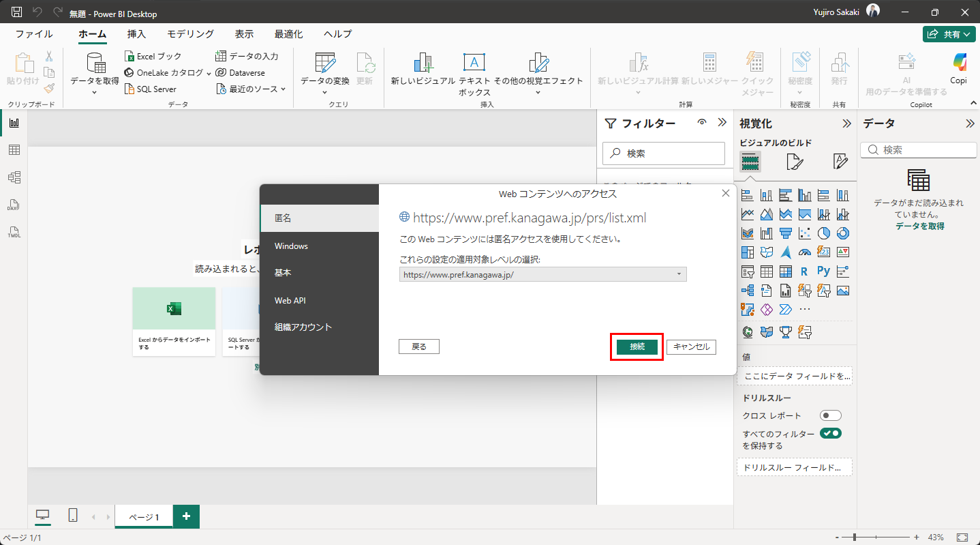Open the Table view from left sidebar
Viewport: 980px width, 545px height.
point(14,150)
